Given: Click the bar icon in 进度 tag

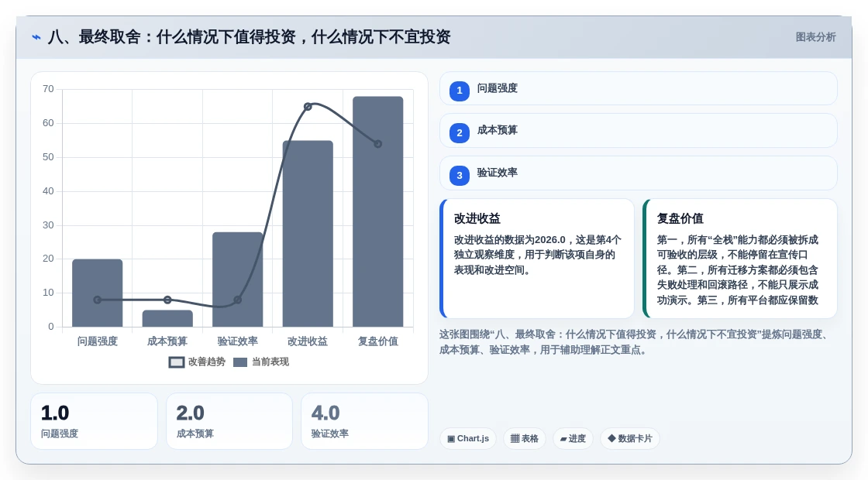Looking at the screenshot, I should point(563,439).
